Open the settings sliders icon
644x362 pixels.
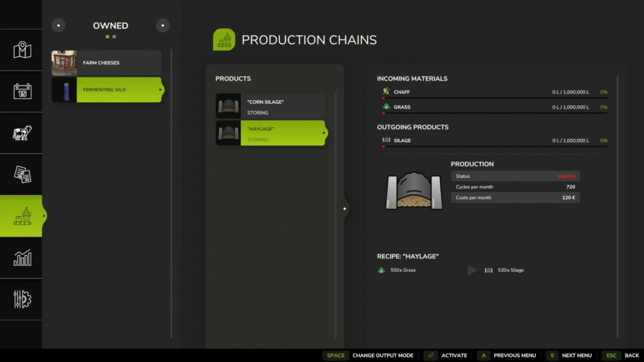click(x=22, y=299)
